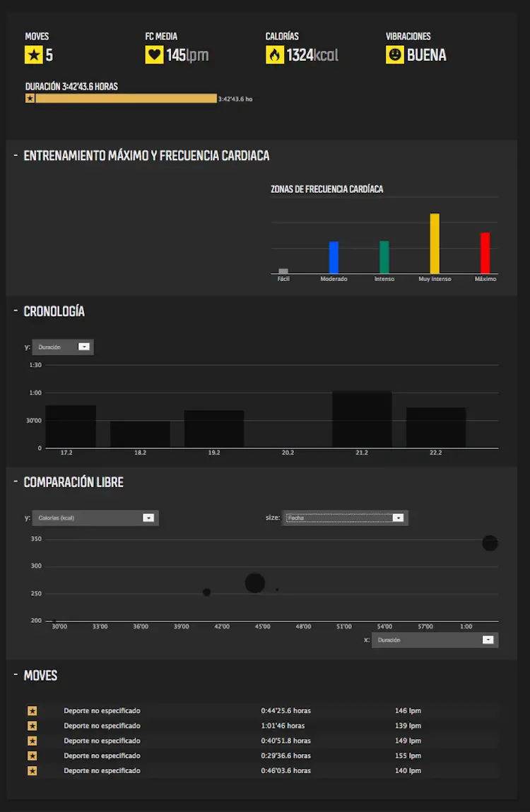Click the 140 lpm heart rate value
The width and height of the screenshot is (530, 812).
[408, 771]
